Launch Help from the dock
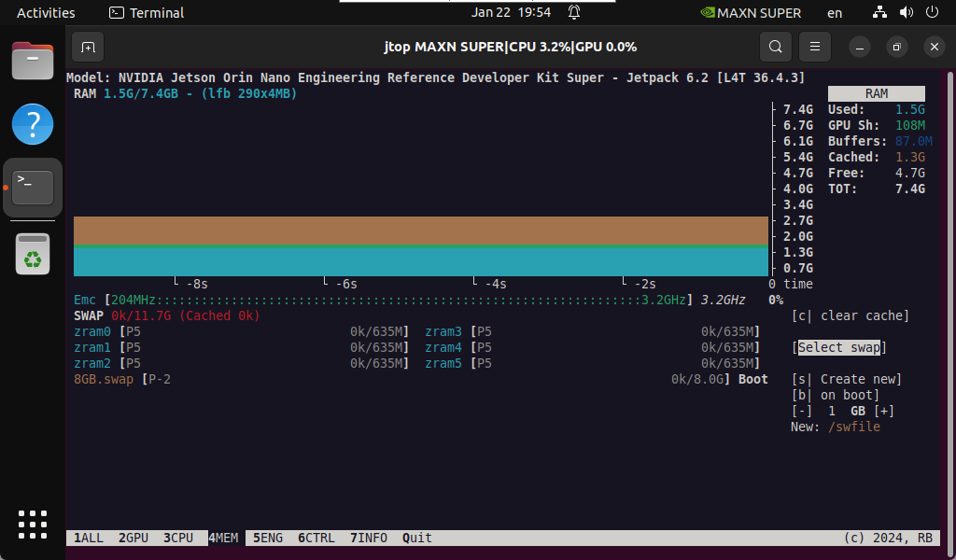 coord(33,124)
